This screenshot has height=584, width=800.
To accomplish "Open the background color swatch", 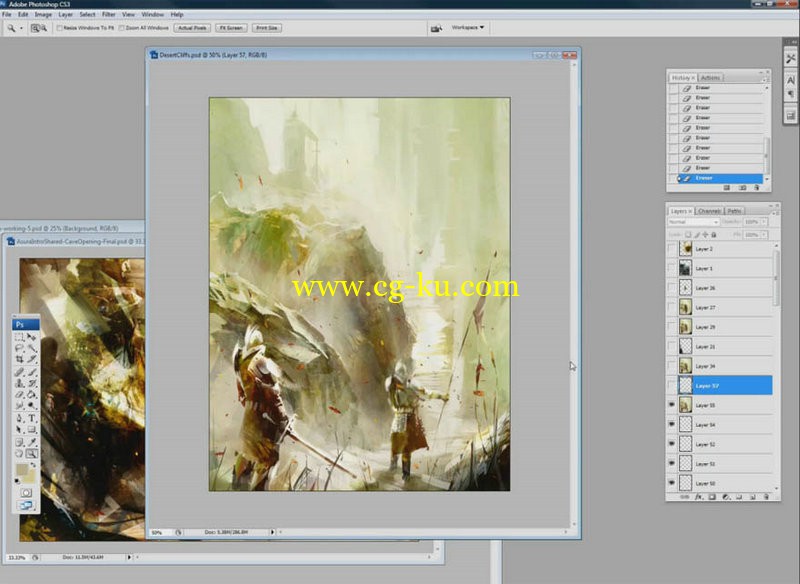I will click(x=29, y=477).
